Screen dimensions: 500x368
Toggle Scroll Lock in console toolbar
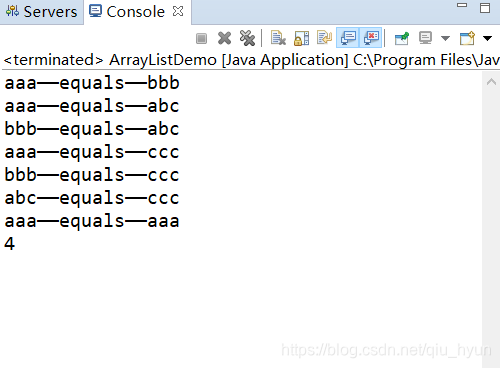301,38
